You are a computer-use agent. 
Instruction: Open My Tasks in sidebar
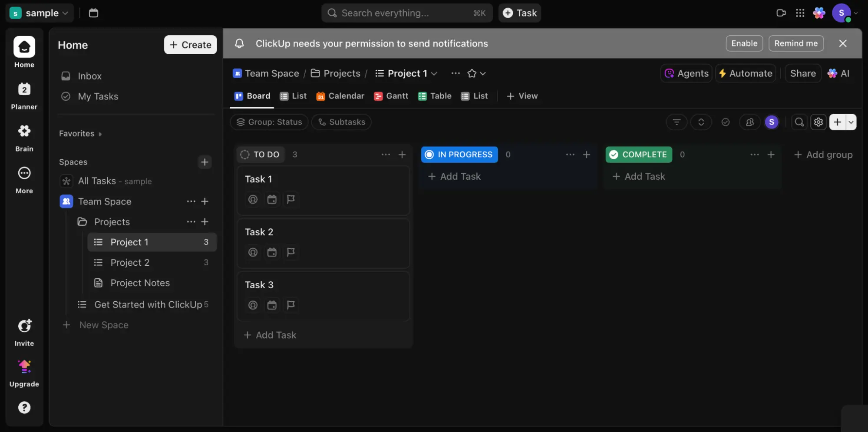coord(137,96)
